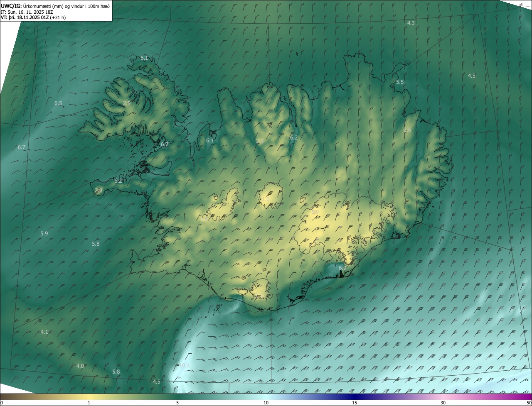Image resolution: width=532 pixels, height=406 pixels.
Task: Click the 4.3 value in the northeast
Action: pyautogui.click(x=411, y=23)
